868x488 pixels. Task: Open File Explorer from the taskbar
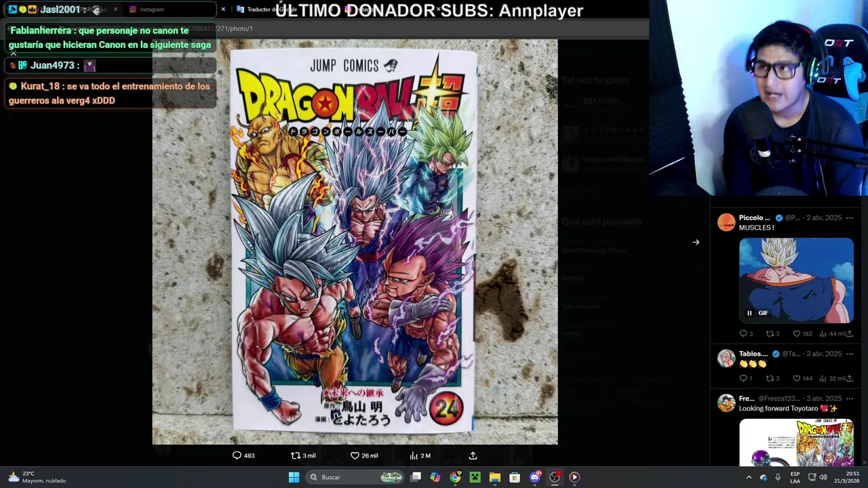(495, 477)
